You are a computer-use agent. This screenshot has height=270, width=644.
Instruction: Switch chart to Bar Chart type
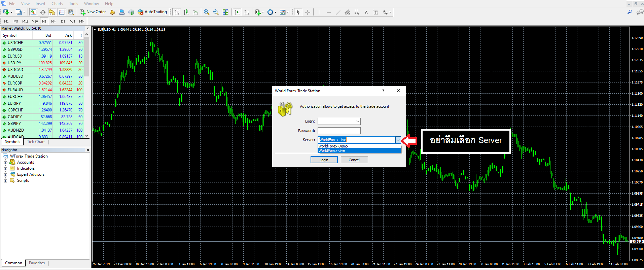177,12
